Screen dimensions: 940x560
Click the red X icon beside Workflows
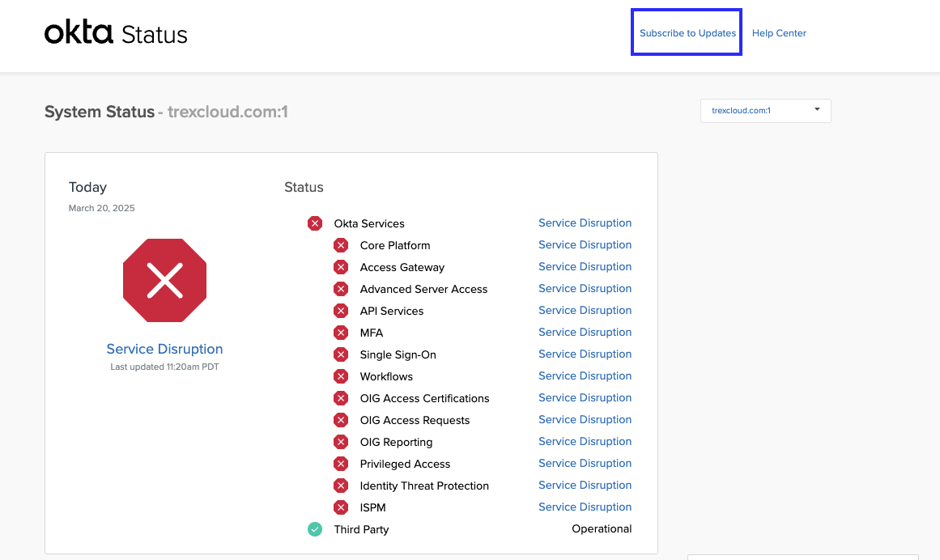[x=341, y=377]
